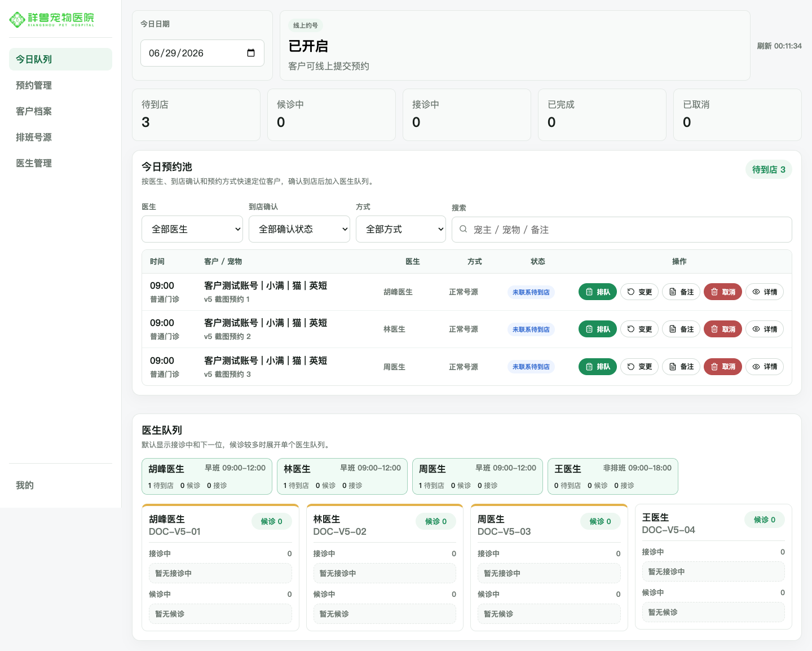Click 变更 for the 林医生 appointment
Screen dimensions: 812x651
[x=639, y=329]
